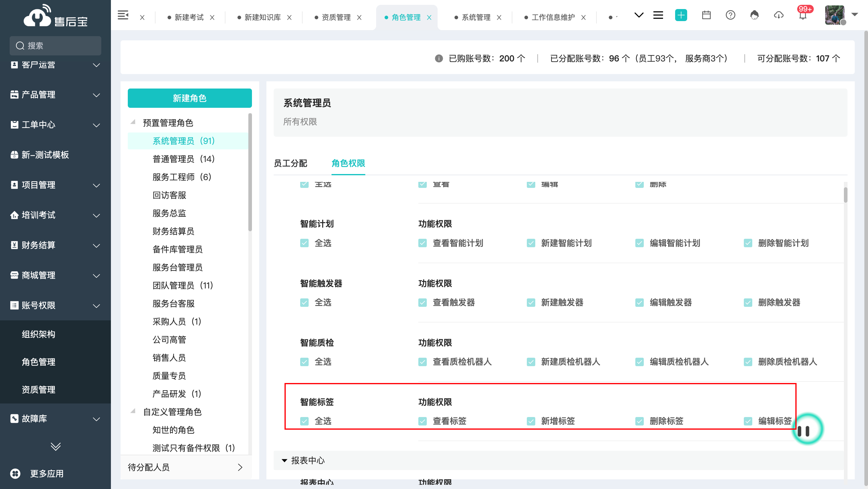Switch to the 角色权限 tab
Viewport: 868px width, 489px height.
(348, 163)
